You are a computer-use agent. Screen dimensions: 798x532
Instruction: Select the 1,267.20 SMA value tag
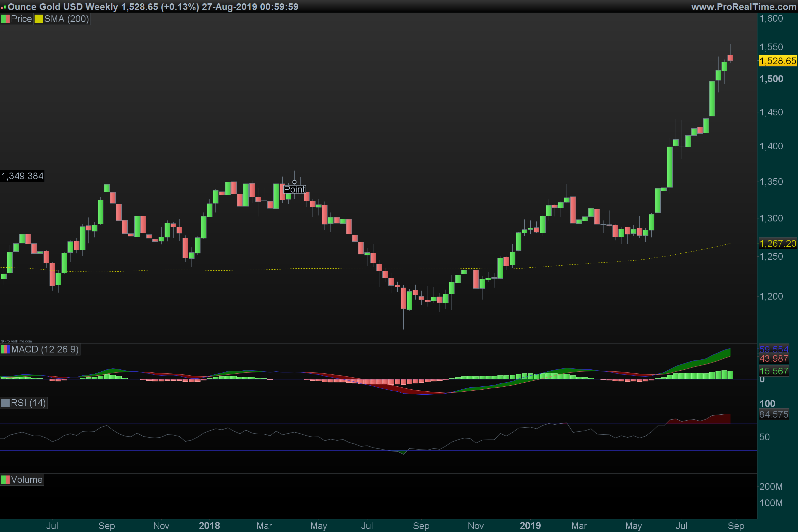pos(778,244)
